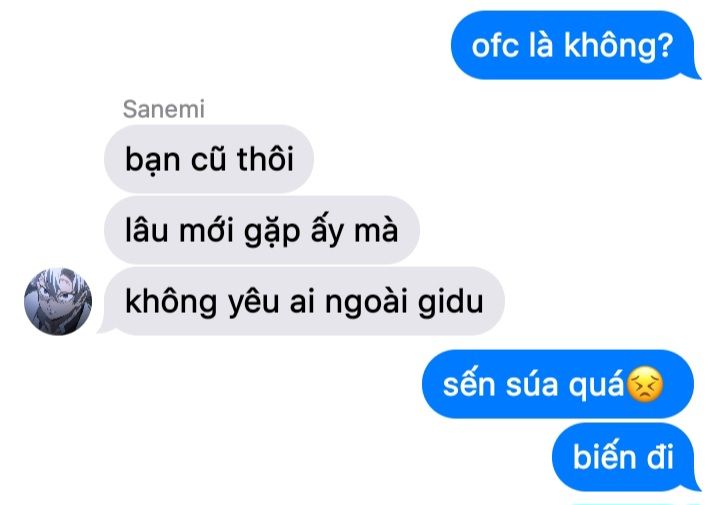Click the words 'sến súa quá' in the blue bubble

(534, 385)
